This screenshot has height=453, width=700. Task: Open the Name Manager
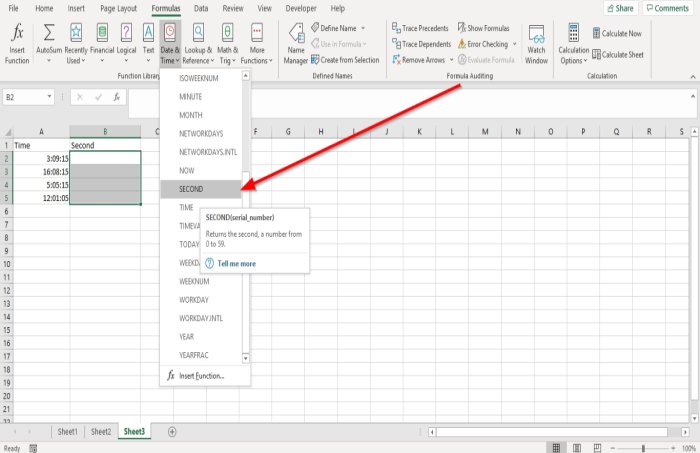[296, 44]
